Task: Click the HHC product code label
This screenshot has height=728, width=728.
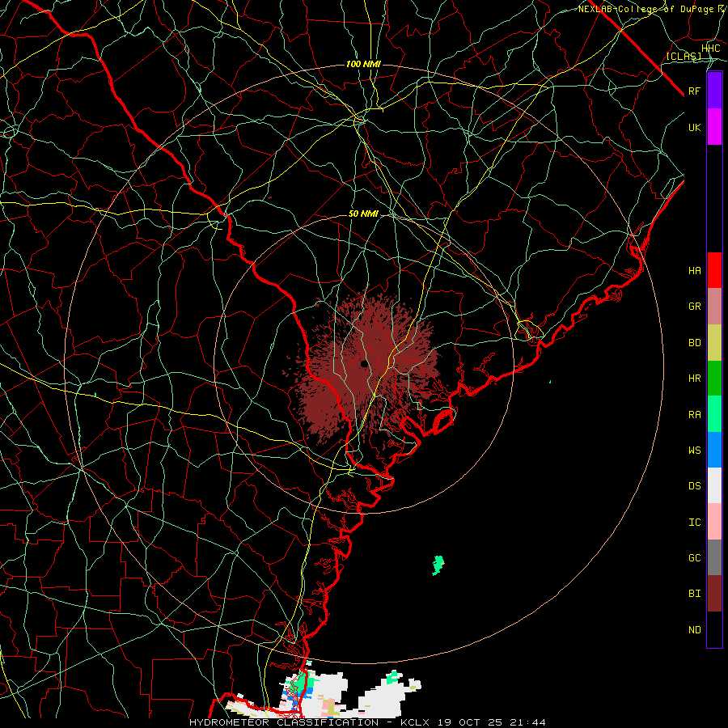Action: pos(711,49)
